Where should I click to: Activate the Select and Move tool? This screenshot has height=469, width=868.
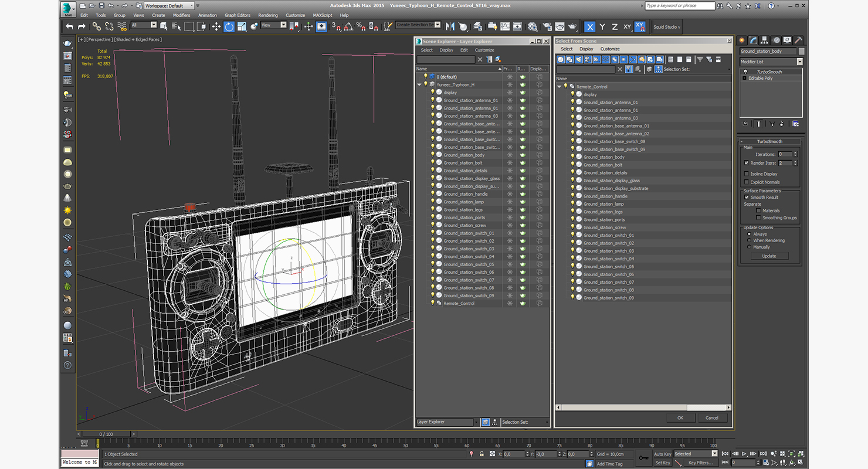[x=216, y=26]
